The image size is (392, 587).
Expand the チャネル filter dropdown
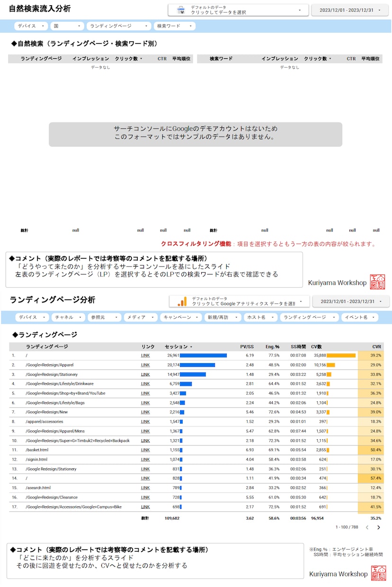tap(69, 317)
